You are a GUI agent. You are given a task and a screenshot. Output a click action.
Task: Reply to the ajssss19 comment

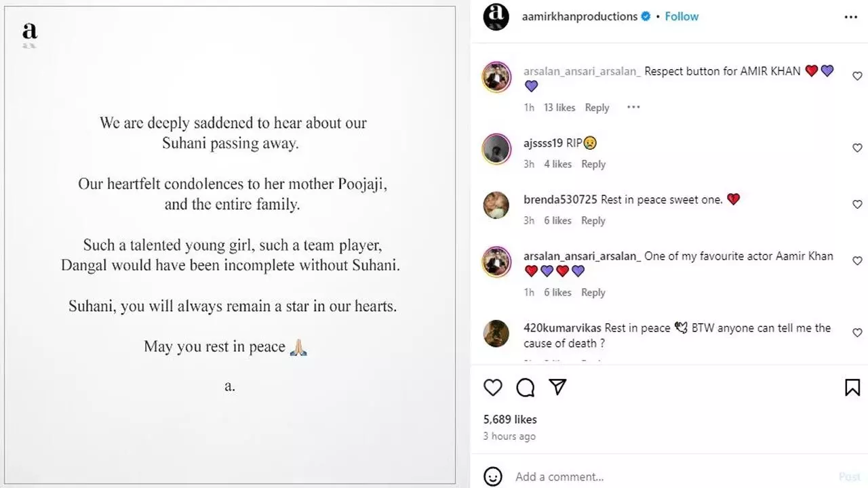(x=593, y=164)
